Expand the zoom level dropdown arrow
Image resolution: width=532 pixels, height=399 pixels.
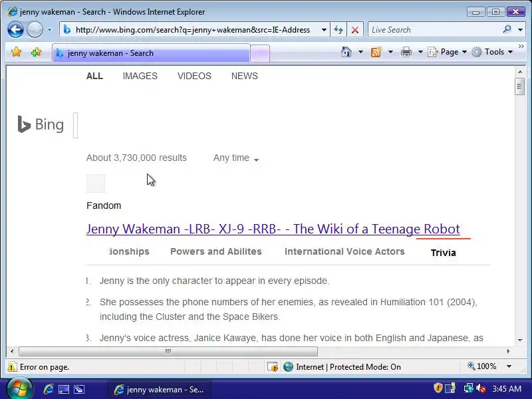click(509, 366)
